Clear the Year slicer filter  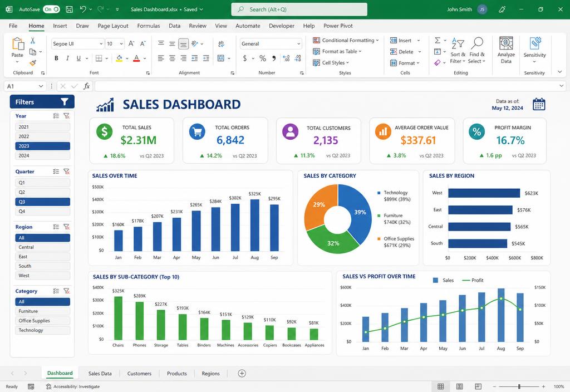(67, 116)
